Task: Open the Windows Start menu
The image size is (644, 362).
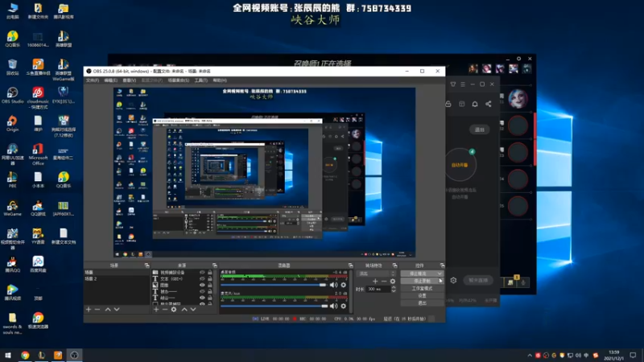Action: coord(8,355)
